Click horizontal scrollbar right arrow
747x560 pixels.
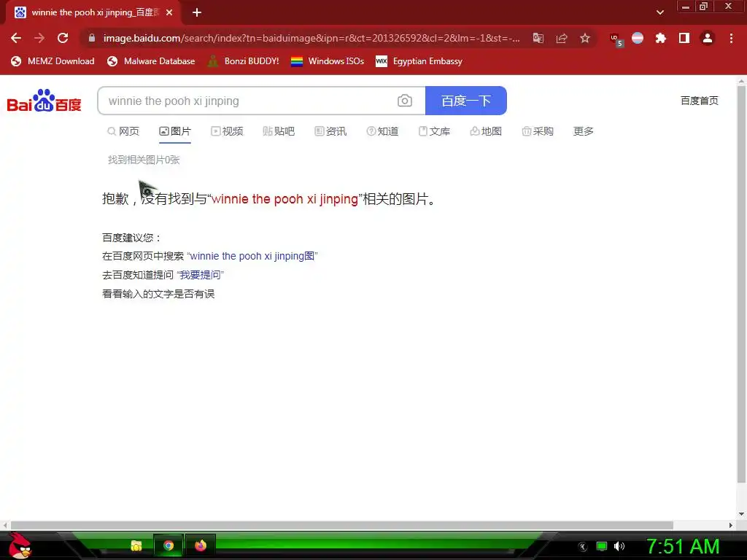[731, 525]
